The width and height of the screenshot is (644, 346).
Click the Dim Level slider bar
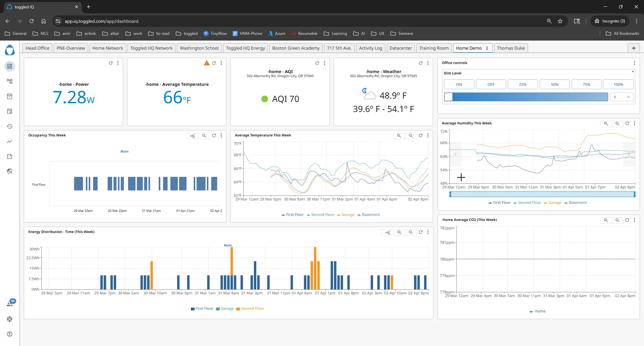coord(526,97)
